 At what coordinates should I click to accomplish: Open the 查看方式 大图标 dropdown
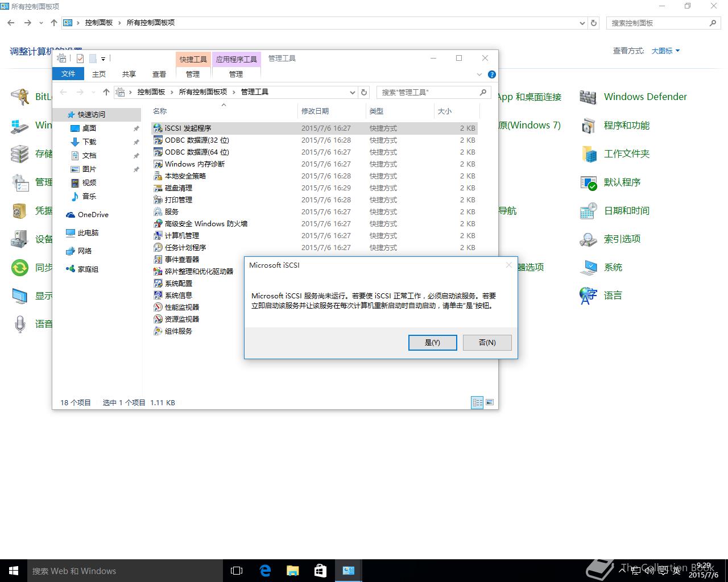click(665, 51)
